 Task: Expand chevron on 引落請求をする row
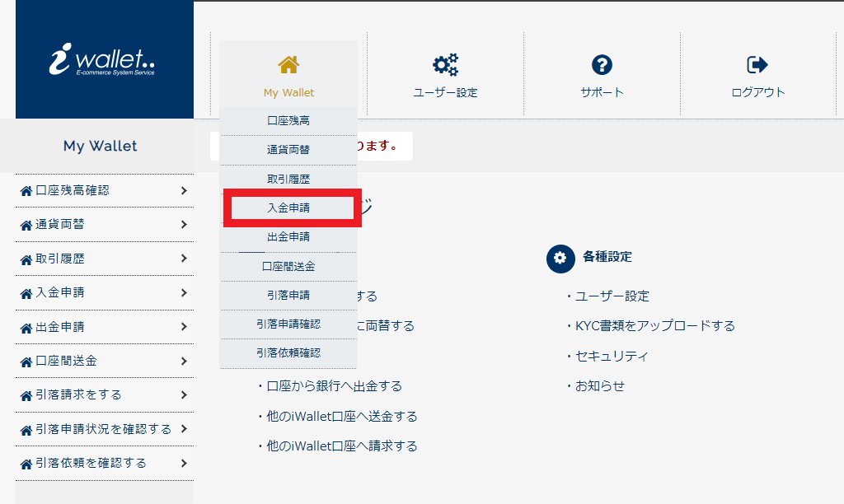point(184,394)
